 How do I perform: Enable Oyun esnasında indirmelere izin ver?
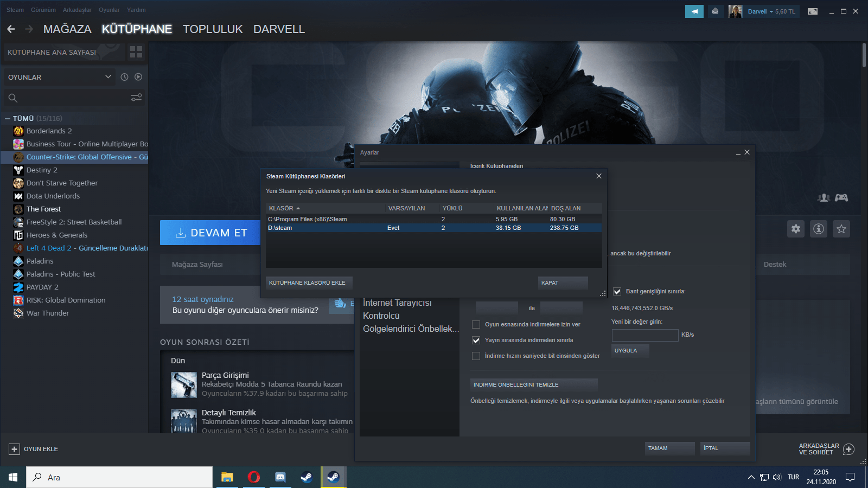(x=476, y=325)
